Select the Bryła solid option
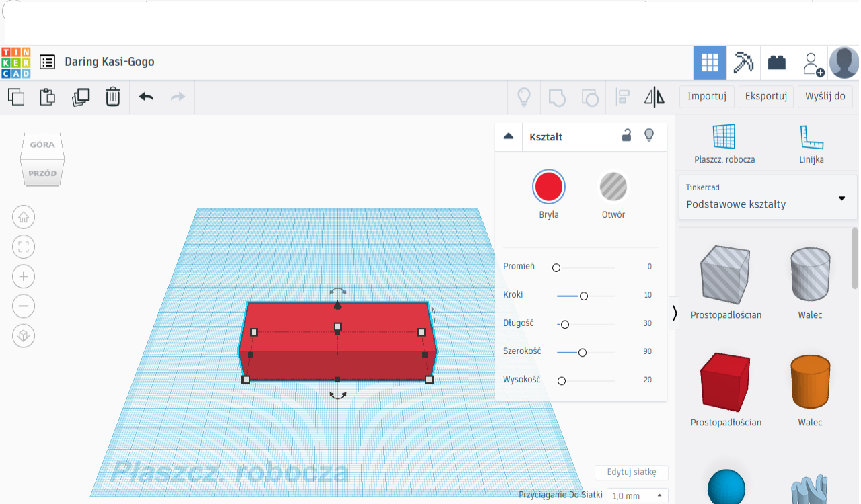This screenshot has height=504, width=861. click(548, 187)
